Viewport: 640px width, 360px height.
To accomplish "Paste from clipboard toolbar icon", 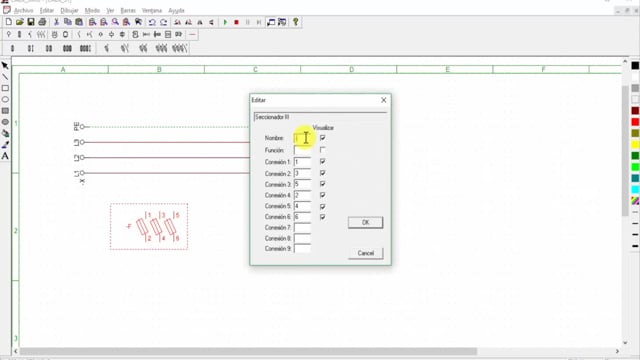I will tap(79, 22).
